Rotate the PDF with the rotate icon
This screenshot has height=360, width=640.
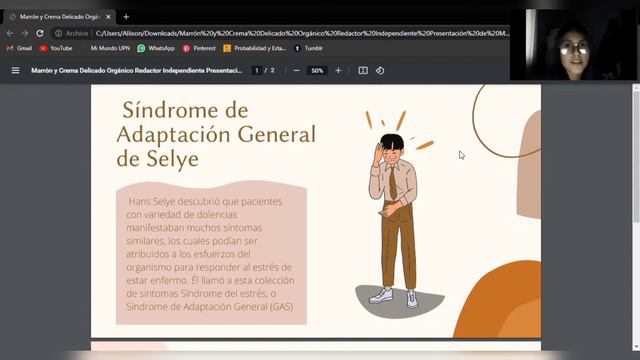click(380, 71)
